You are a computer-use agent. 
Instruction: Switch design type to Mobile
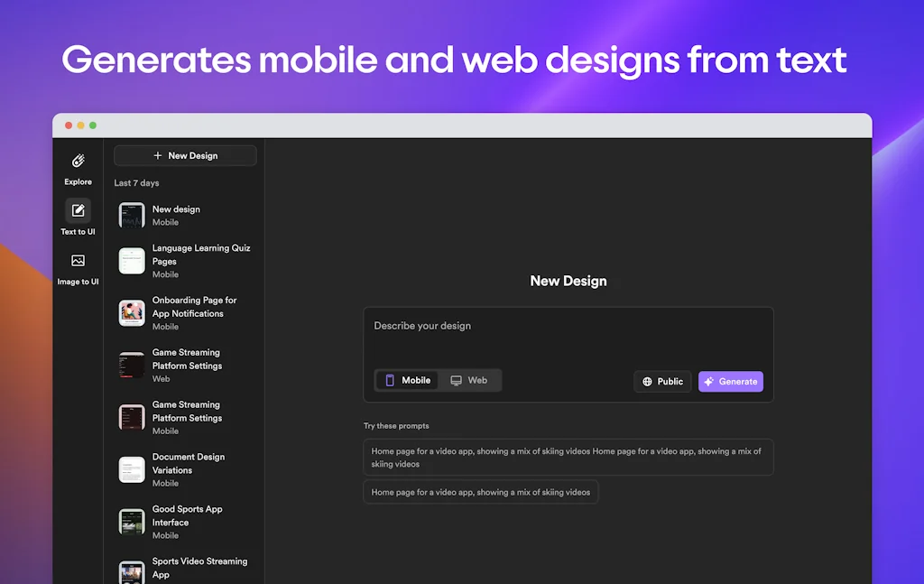(x=407, y=380)
